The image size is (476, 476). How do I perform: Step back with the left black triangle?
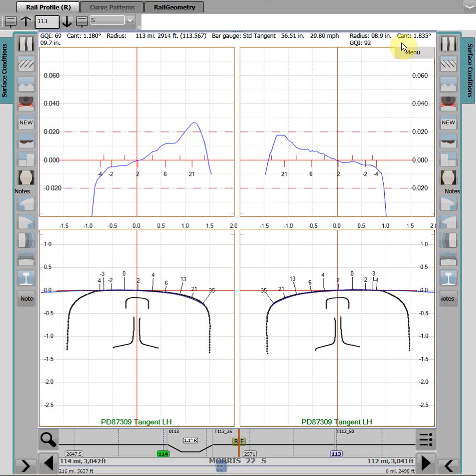[49, 463]
